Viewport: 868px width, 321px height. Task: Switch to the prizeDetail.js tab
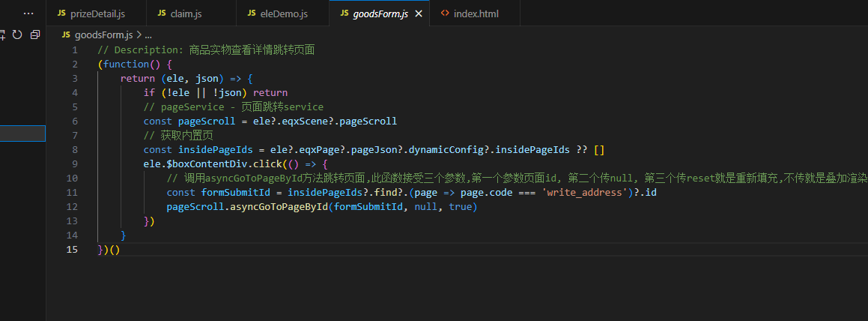[x=97, y=13]
